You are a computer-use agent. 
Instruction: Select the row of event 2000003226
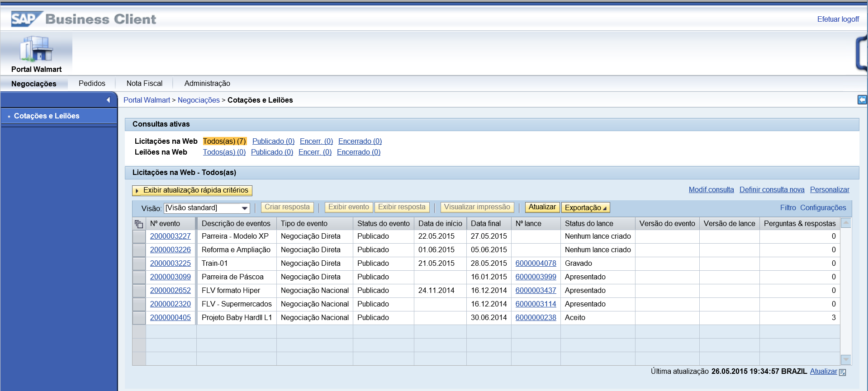point(139,250)
